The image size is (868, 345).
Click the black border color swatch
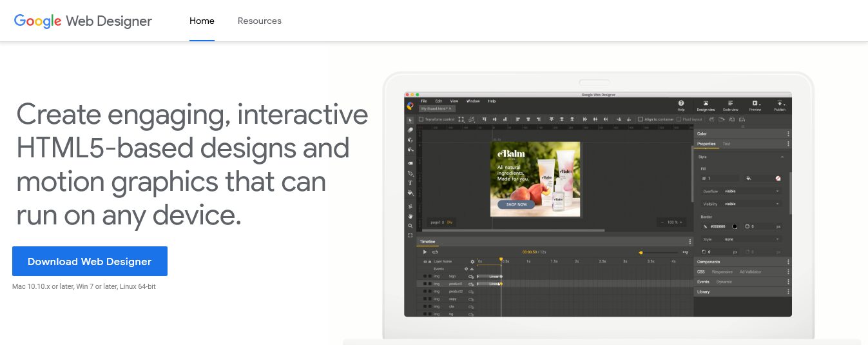[x=735, y=226]
